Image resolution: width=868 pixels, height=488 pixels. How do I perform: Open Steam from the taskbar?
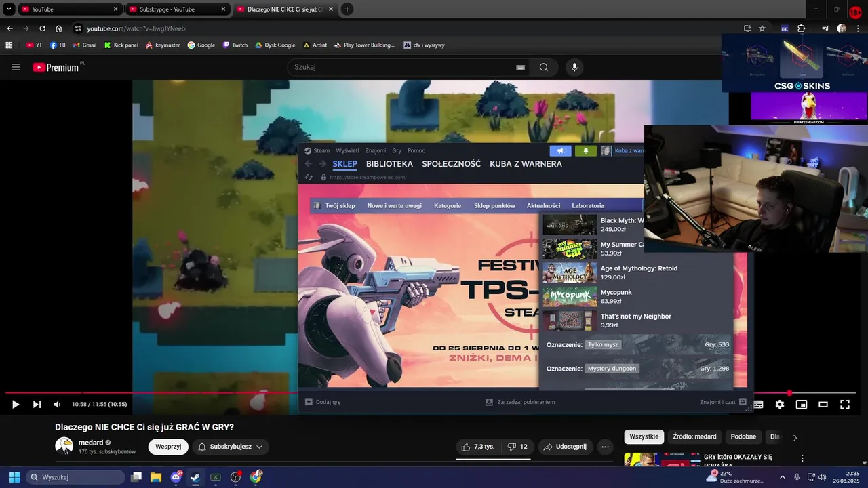[x=195, y=477]
